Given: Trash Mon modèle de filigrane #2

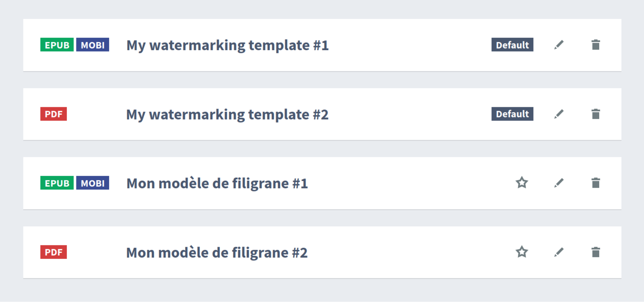Looking at the screenshot, I should coord(596,252).
